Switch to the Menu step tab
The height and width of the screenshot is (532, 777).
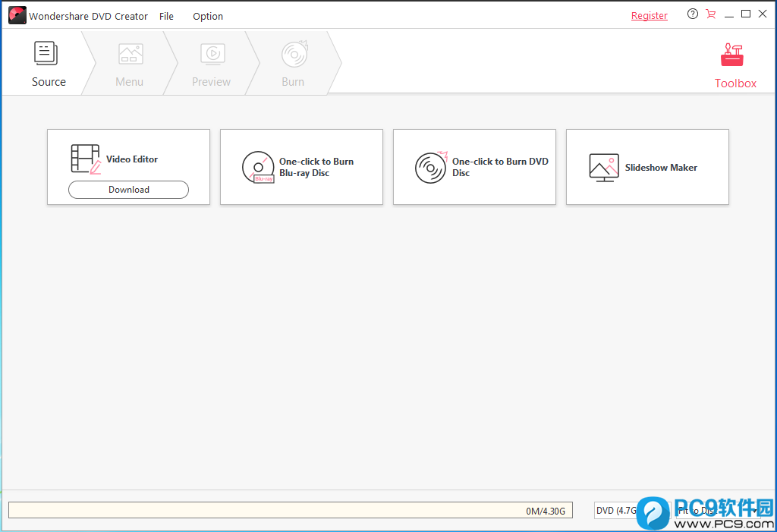point(129,63)
